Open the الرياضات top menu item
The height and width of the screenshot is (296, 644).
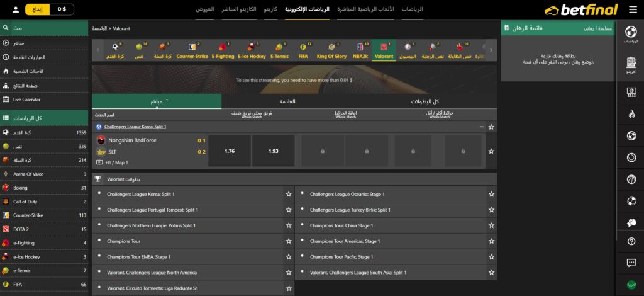coord(412,9)
